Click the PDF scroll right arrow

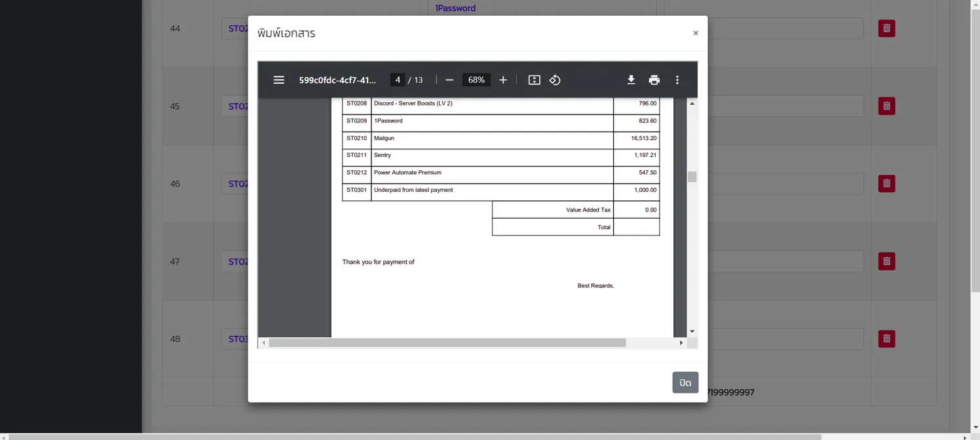pyautogui.click(x=681, y=342)
